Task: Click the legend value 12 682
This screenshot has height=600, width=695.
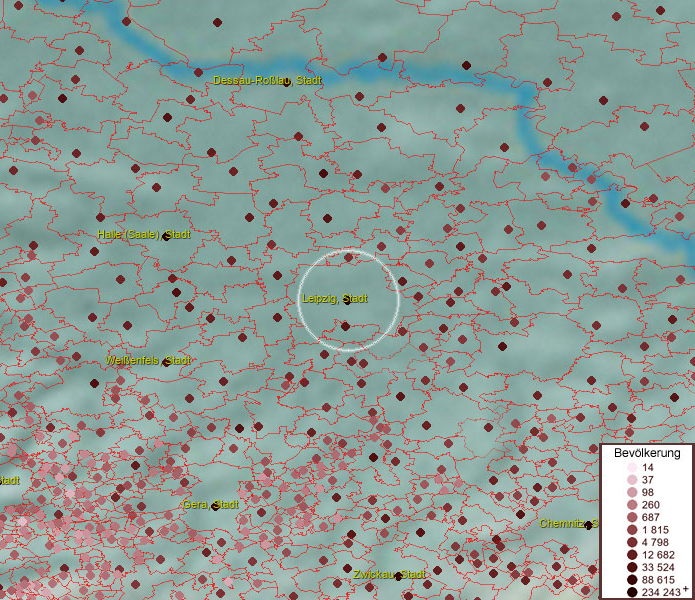Action: pos(658,555)
